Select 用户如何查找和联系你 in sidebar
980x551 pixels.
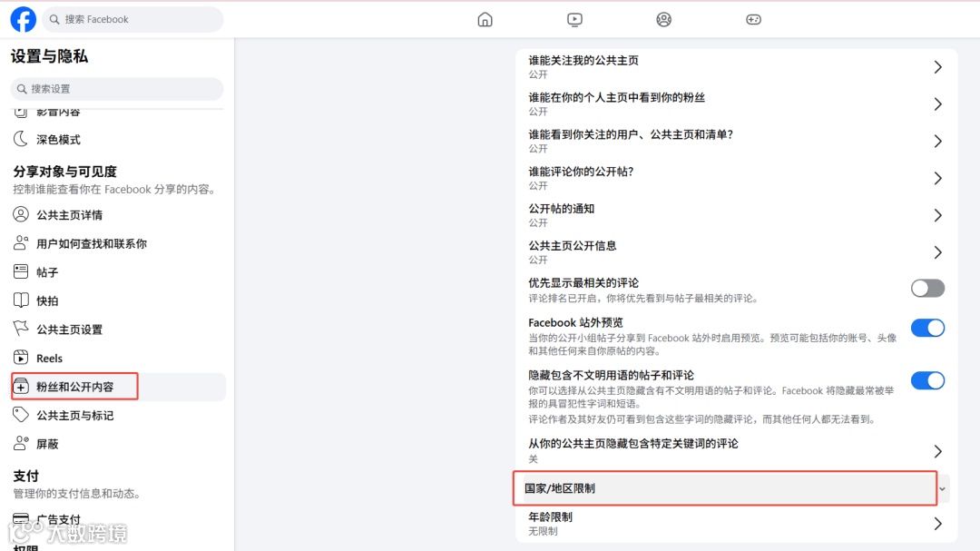click(92, 244)
